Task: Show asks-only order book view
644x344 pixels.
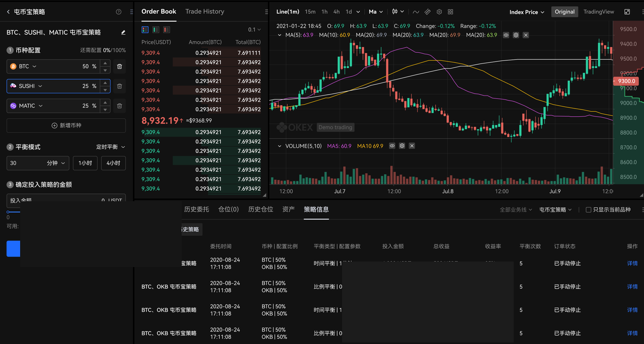Action: coord(166,30)
